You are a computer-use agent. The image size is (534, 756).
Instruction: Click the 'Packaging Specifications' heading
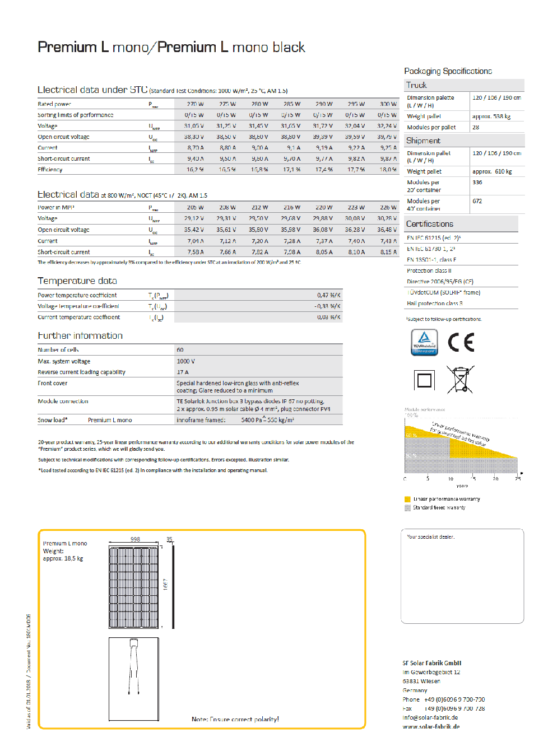[x=448, y=71]
